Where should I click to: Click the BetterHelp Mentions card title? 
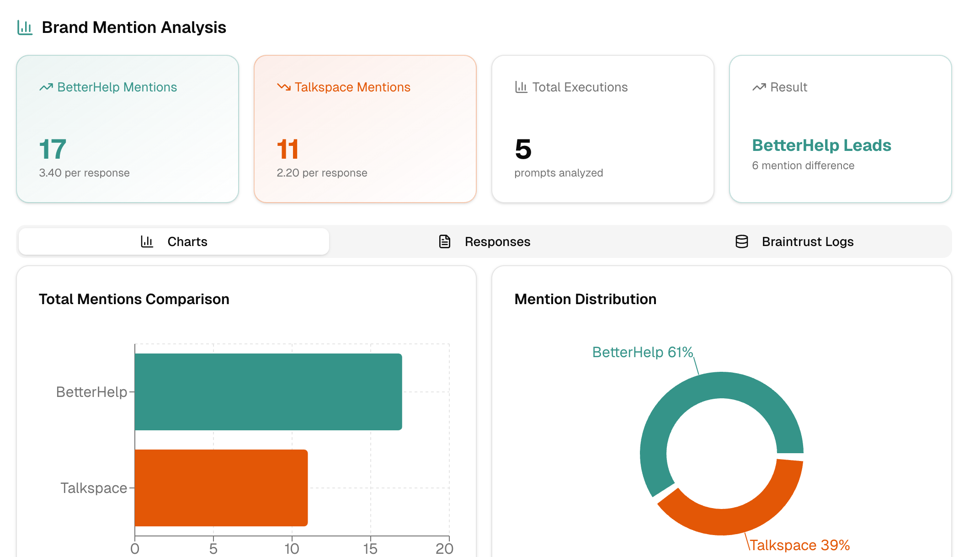coord(117,87)
